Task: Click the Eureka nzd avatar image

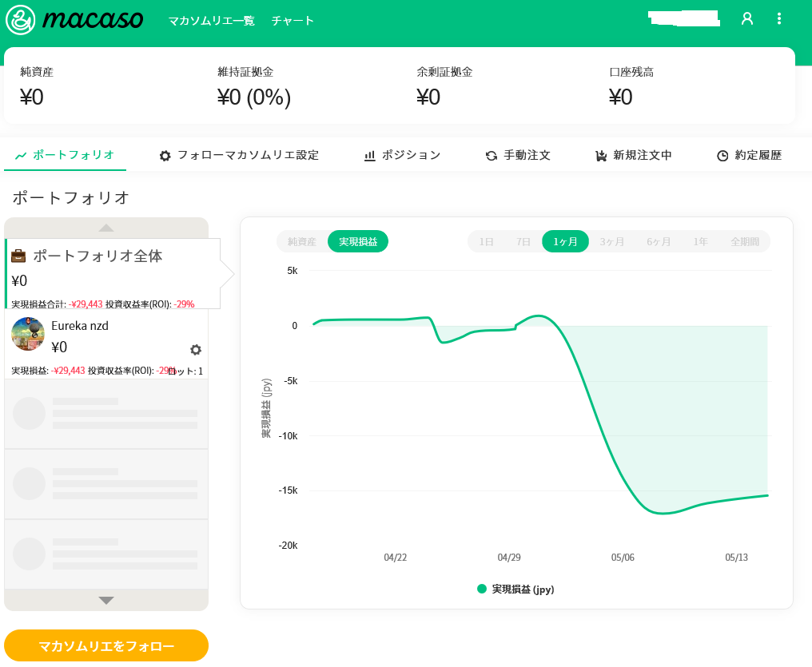Action: (28, 334)
